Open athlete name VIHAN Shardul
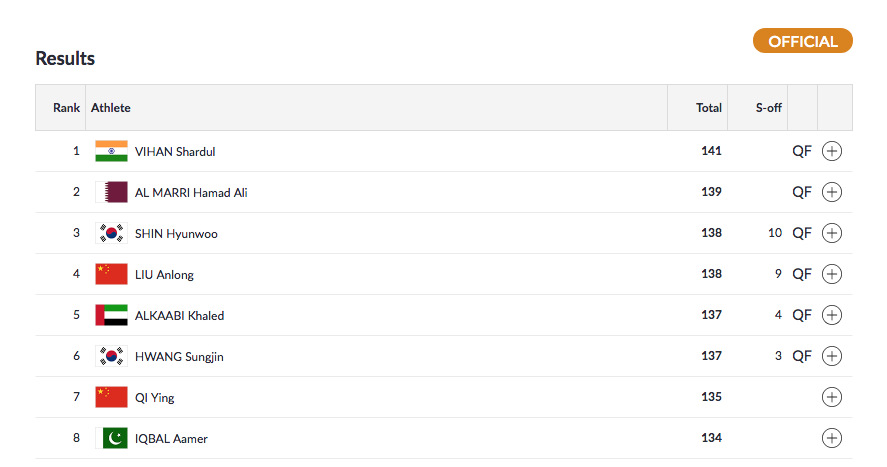 point(175,152)
